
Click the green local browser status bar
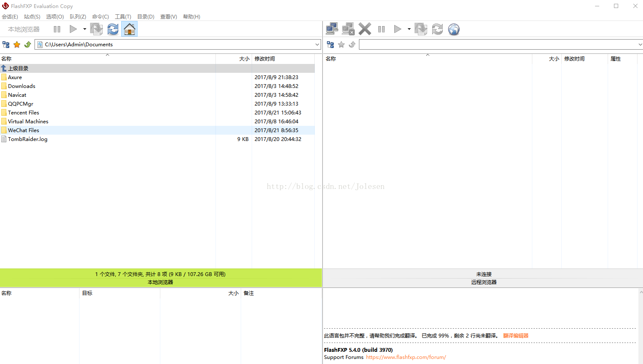161,278
